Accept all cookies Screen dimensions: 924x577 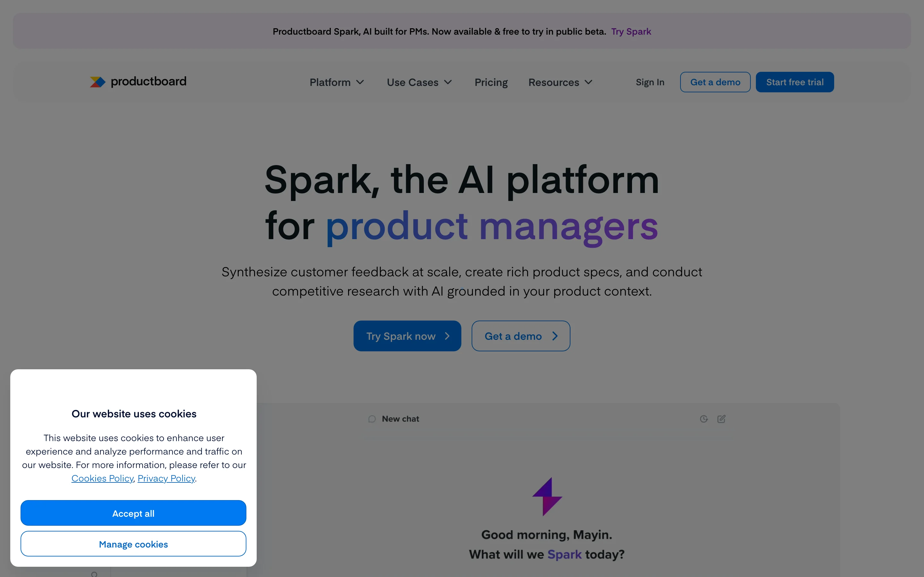133,513
